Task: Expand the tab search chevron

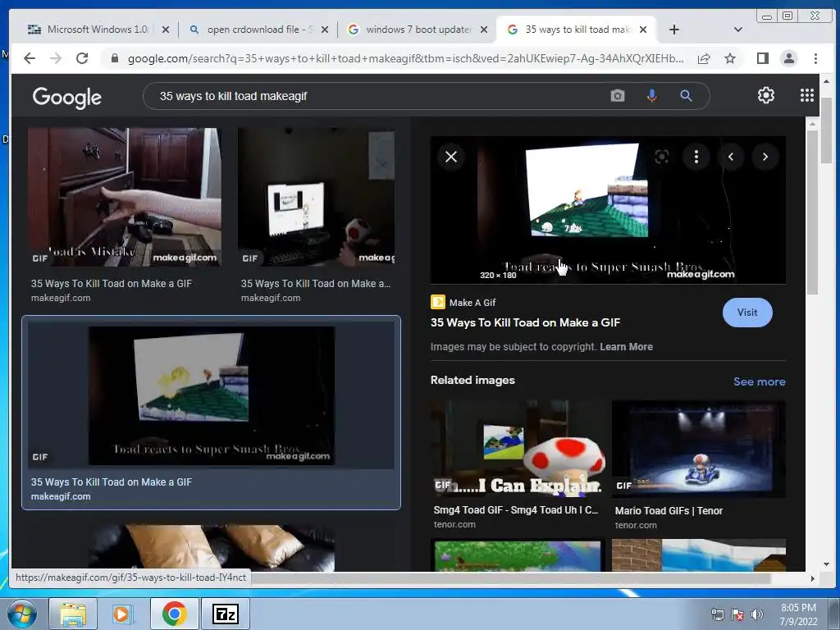Action: click(738, 30)
